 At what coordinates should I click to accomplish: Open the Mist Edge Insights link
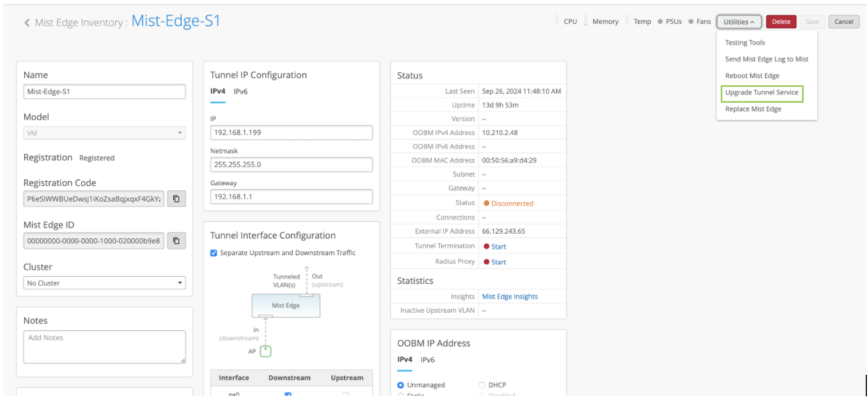coord(510,296)
